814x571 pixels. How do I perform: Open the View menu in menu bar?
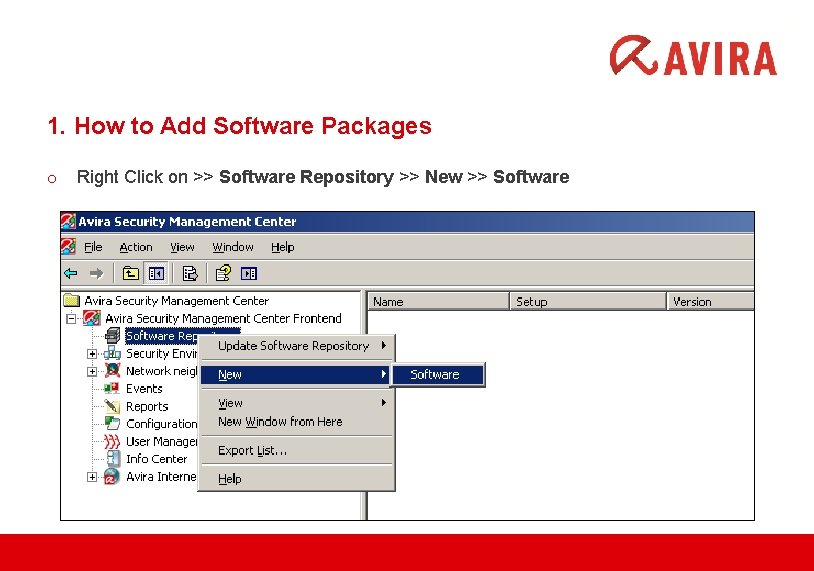pyautogui.click(x=182, y=247)
